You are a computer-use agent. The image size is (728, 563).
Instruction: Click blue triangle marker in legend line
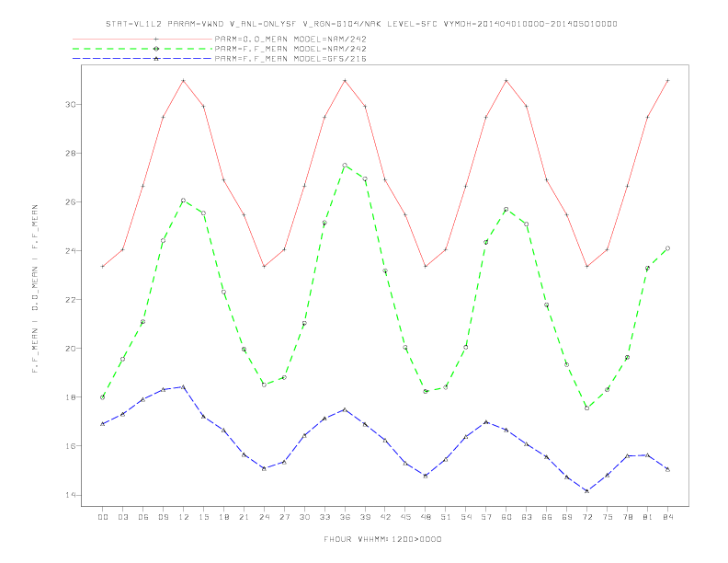point(156,59)
